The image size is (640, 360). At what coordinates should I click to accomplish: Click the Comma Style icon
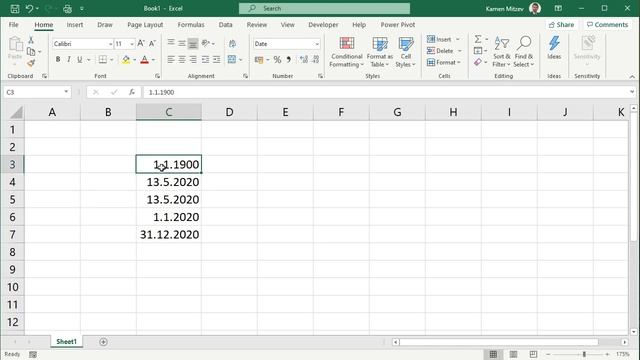tap(289, 60)
